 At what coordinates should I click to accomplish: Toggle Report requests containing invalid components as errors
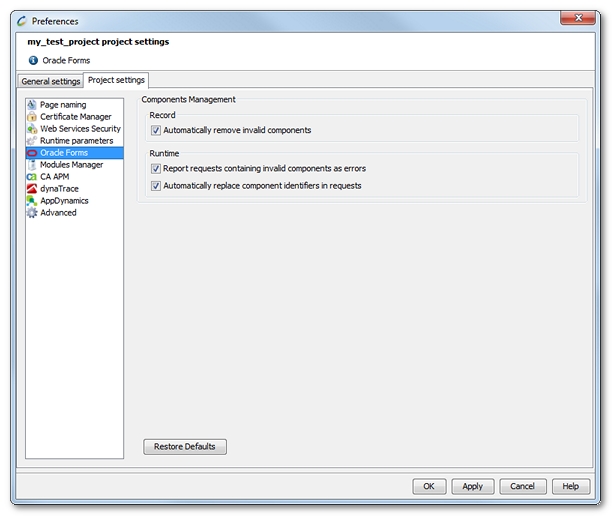[x=156, y=170]
